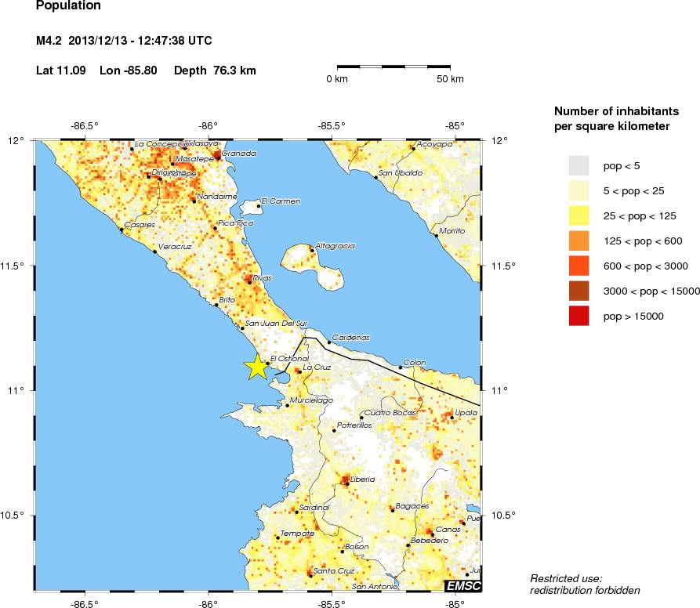
Task: Click the 'Number of inhabitants per square kilometer' legend title
Action: click(617, 118)
